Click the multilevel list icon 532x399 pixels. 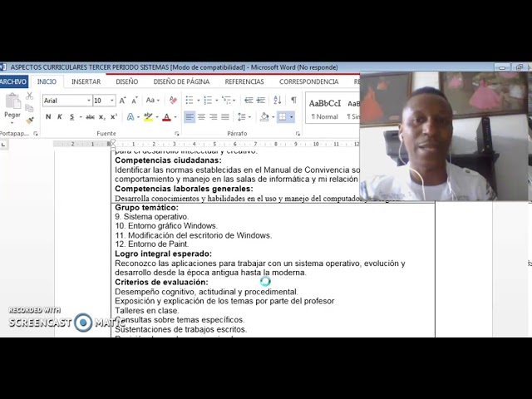pos(226,100)
